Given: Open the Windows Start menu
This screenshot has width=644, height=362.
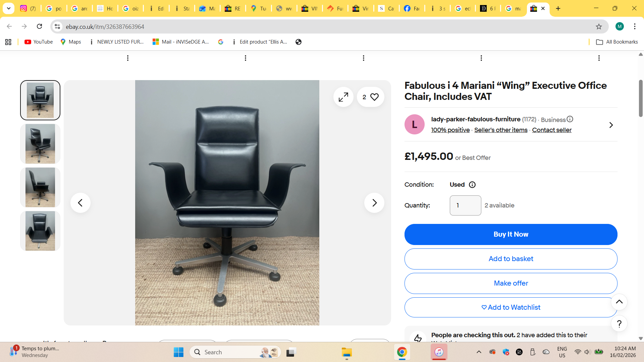Looking at the screenshot, I should [x=178, y=352].
